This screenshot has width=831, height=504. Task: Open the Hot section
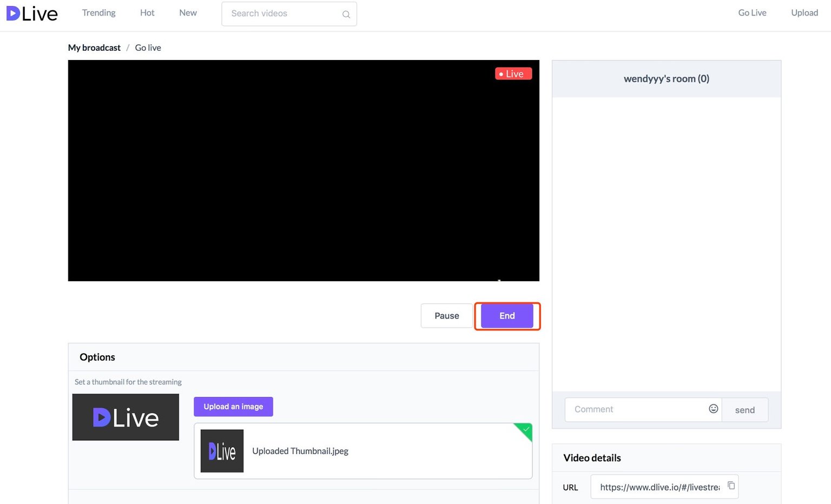tap(147, 12)
